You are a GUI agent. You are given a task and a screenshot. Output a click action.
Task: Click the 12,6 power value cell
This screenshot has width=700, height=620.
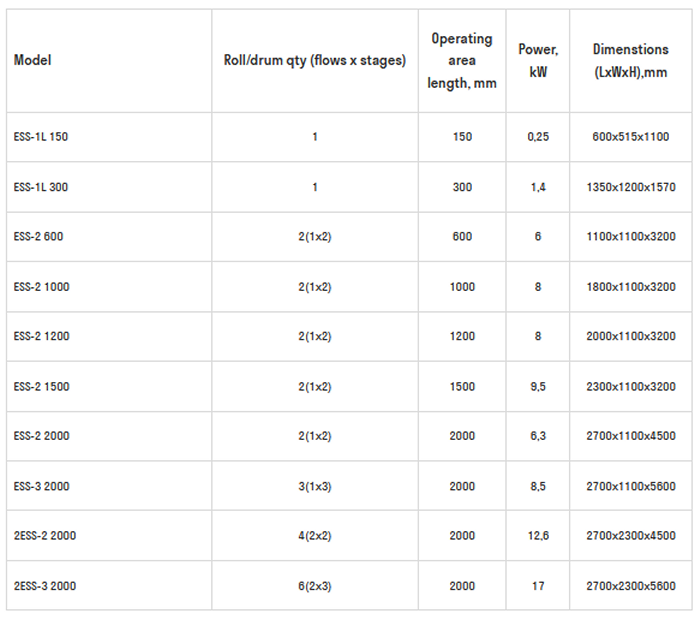538,536
